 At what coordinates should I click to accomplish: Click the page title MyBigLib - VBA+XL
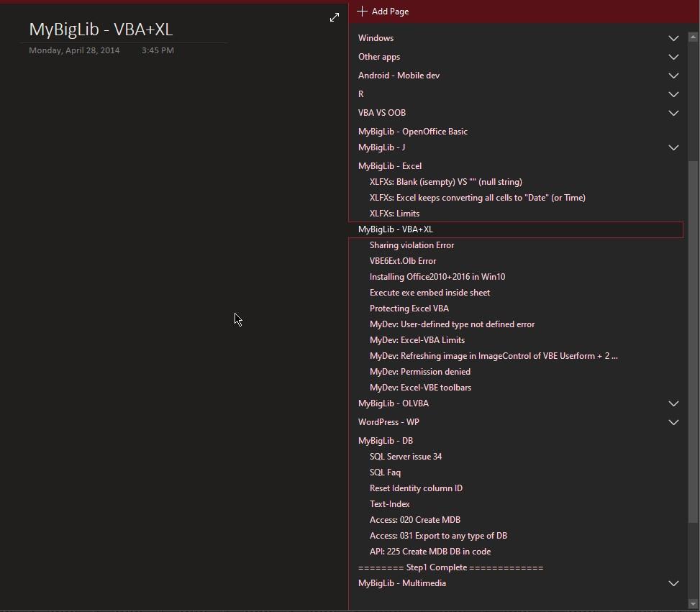(101, 29)
